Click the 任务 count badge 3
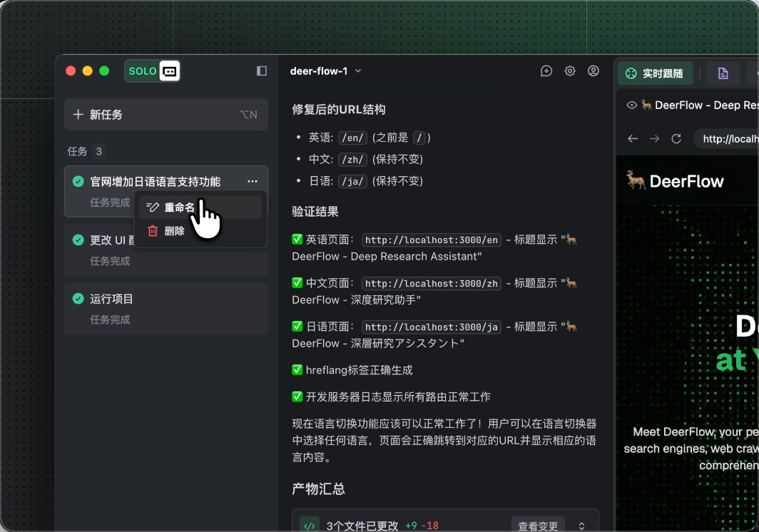Screen dimensions: 759x532 (98, 151)
